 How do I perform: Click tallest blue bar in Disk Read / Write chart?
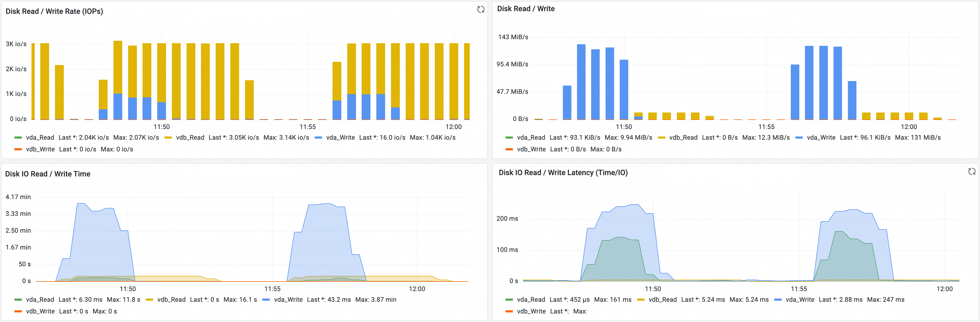[x=581, y=82]
